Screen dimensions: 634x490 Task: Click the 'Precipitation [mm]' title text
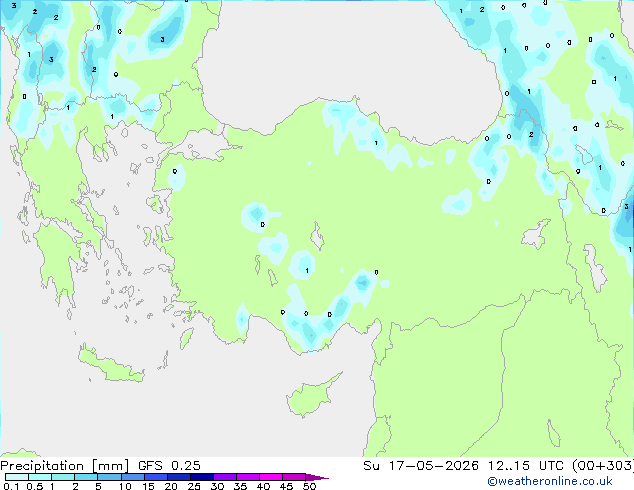tap(64, 466)
